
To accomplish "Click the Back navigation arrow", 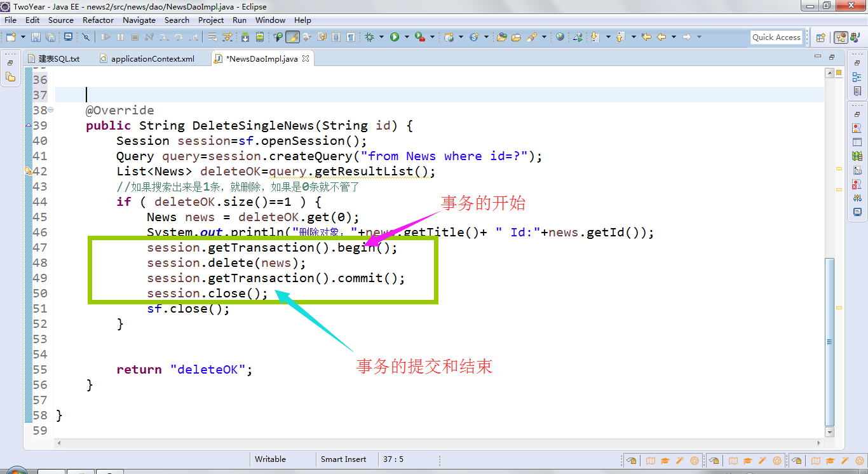I will coord(661,37).
